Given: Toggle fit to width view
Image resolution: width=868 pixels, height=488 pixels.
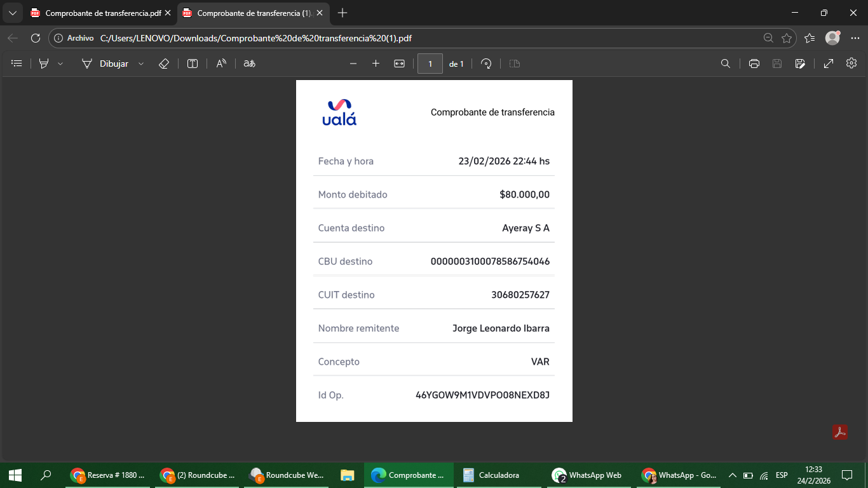Looking at the screenshot, I should [399, 64].
